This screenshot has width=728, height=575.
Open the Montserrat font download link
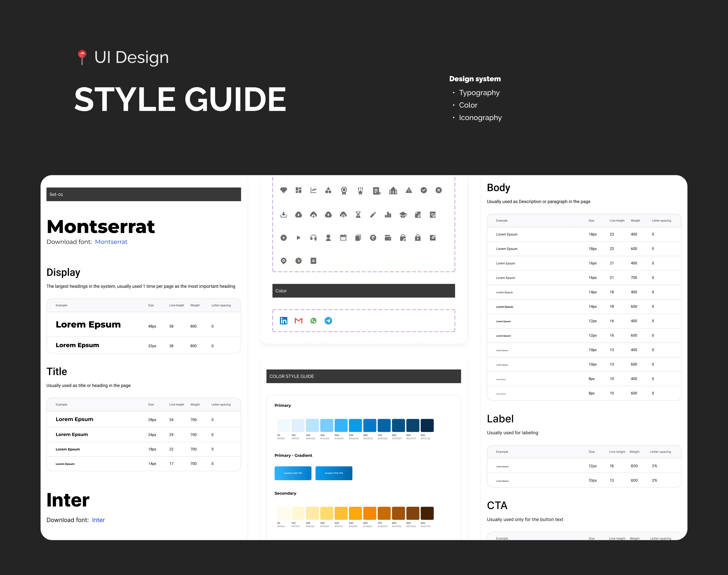tap(111, 242)
